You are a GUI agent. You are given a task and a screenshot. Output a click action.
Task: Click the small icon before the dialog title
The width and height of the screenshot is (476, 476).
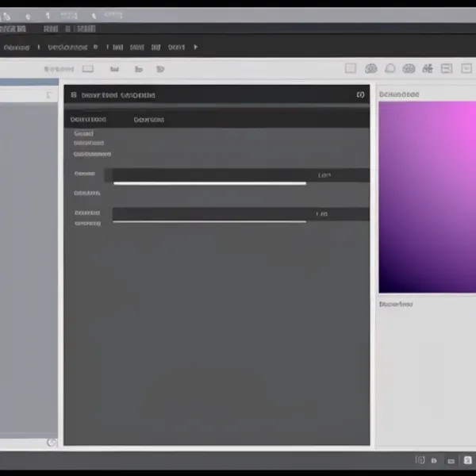tap(73, 95)
